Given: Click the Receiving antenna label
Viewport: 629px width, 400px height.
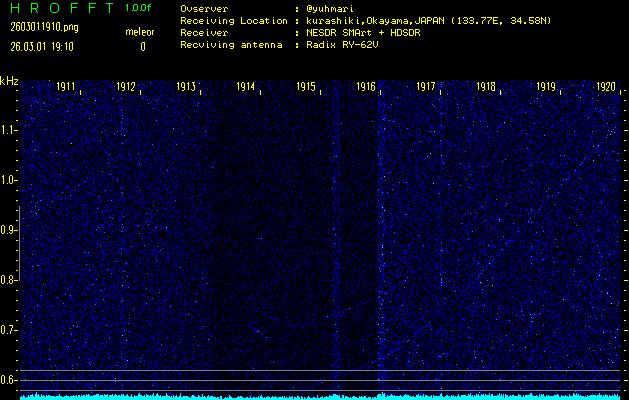Looking at the screenshot, I should 231,45.
